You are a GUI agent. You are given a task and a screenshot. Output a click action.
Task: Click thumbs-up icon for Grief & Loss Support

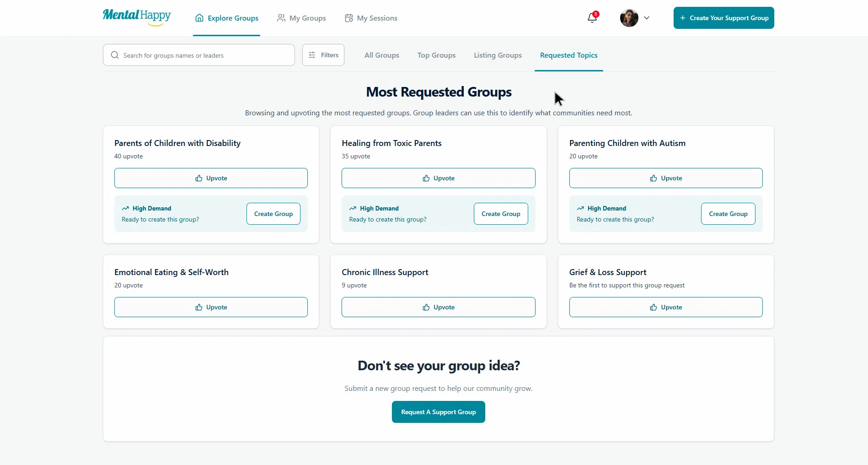click(x=654, y=307)
